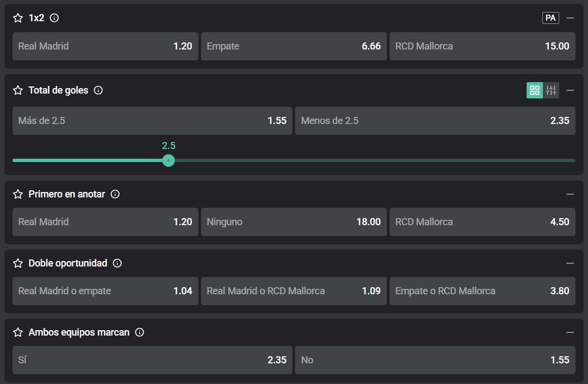Collapse the Total de goles section
The width and height of the screenshot is (588, 384).
tap(570, 90)
